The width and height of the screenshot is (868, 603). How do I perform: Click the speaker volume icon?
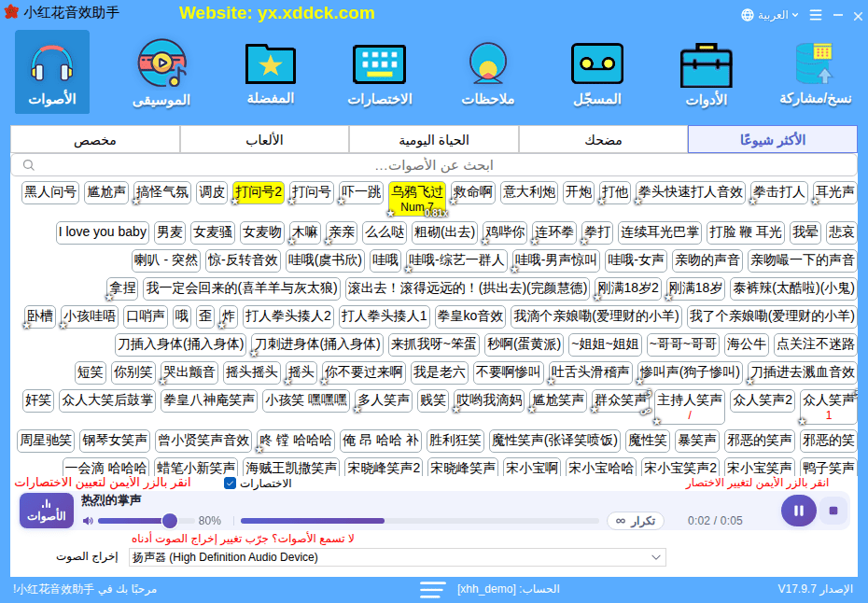[88, 521]
